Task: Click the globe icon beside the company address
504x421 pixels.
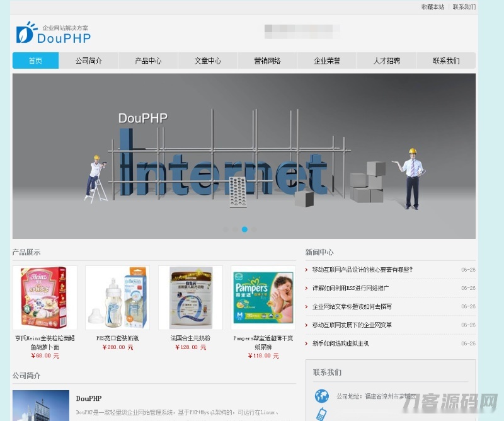Action: (321, 396)
